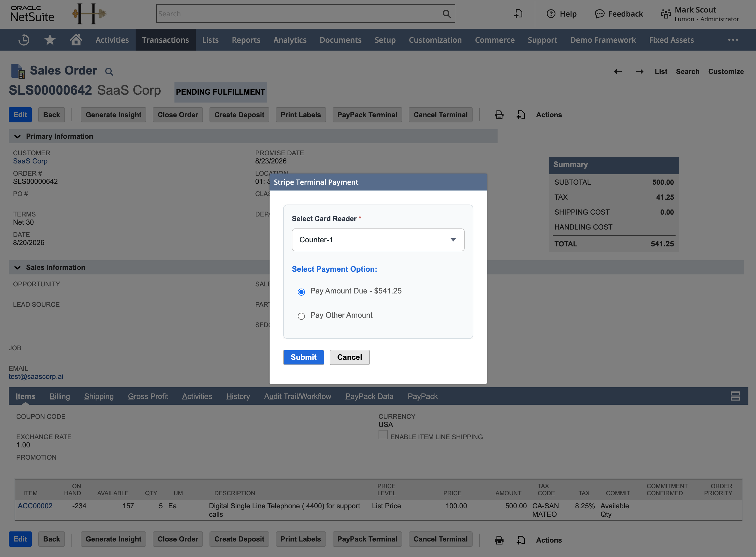
Task: Click the bottom Back button
Action: [52, 539]
